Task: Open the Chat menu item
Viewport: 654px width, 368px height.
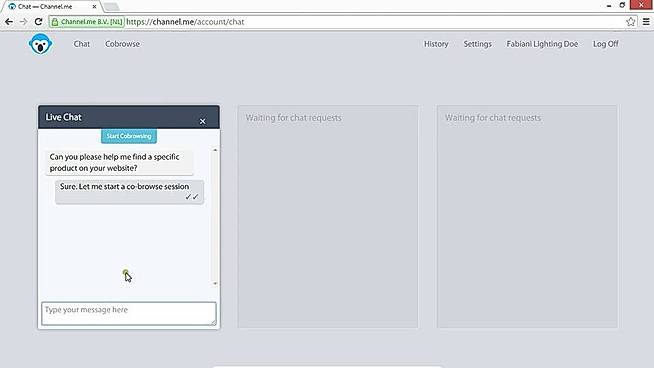Action: pos(82,44)
